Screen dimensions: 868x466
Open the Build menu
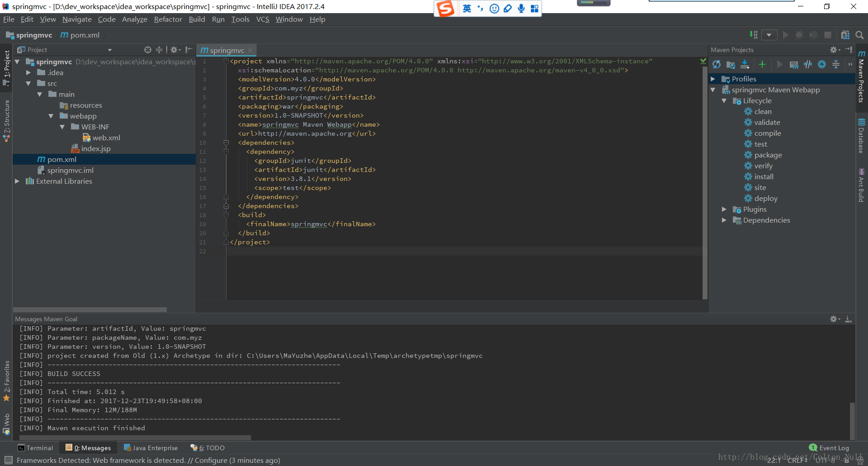(197, 19)
